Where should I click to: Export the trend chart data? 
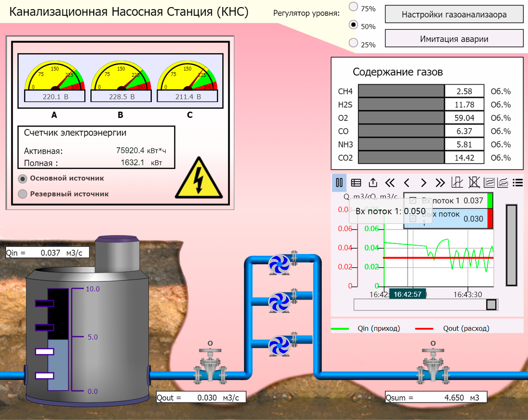click(x=373, y=183)
